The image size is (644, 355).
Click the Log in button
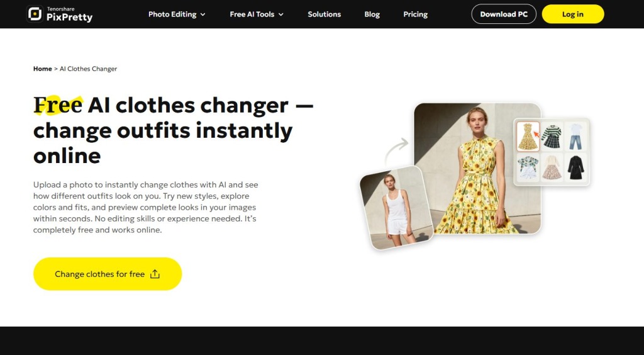572,14
